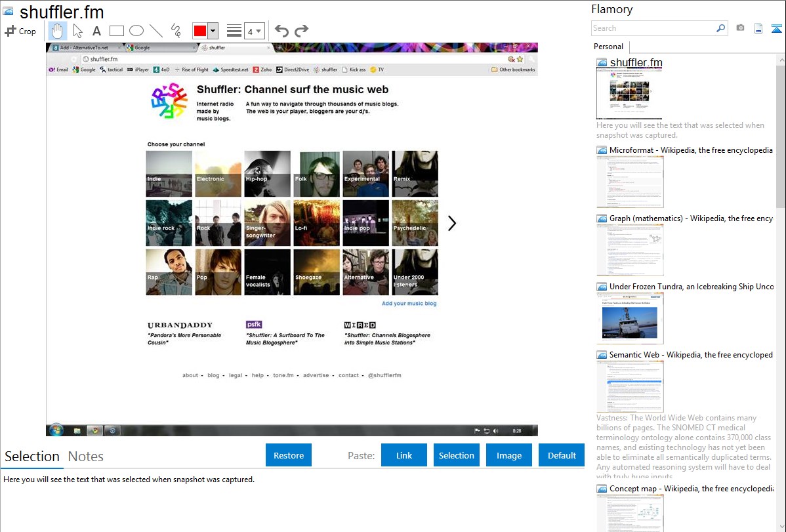Switch to the Personal tab

tap(609, 47)
